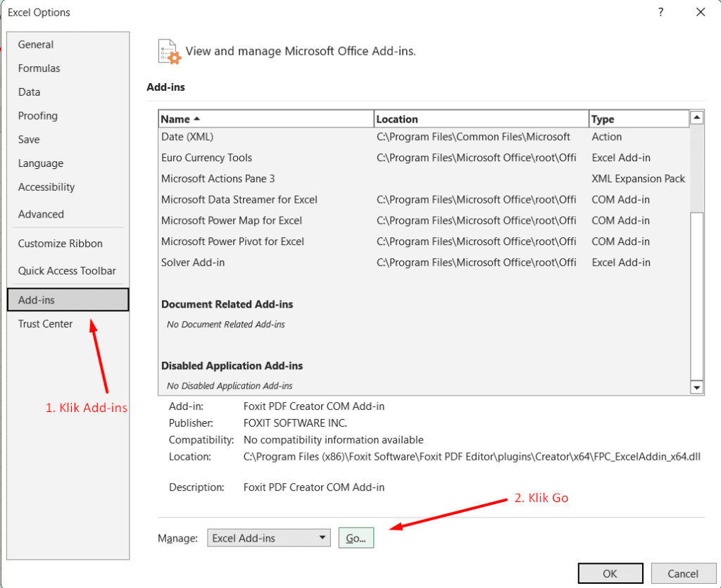Viewport: 721px width, 588px height.
Task: Confirm with the OK button
Action: [x=610, y=574]
